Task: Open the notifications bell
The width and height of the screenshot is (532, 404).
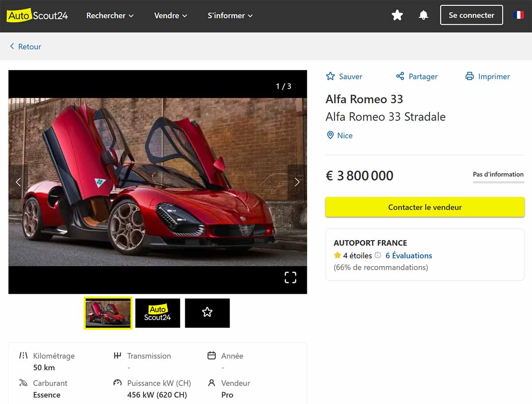Action: click(x=423, y=16)
